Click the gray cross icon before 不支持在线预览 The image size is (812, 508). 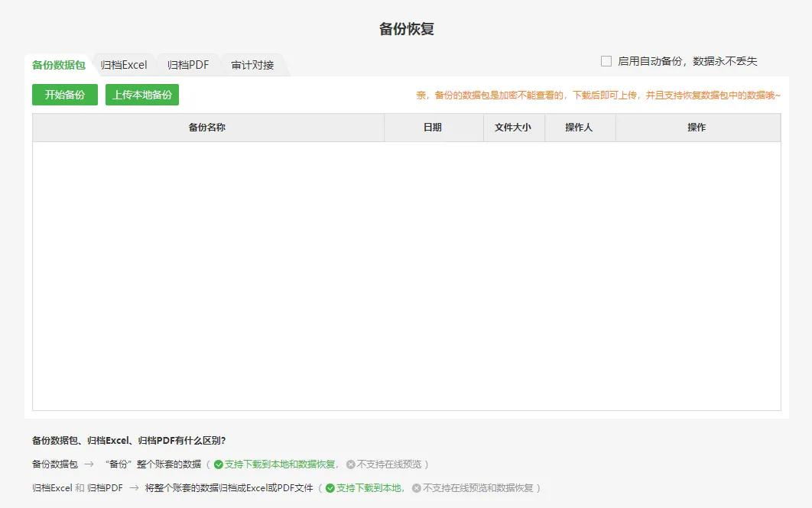349,464
